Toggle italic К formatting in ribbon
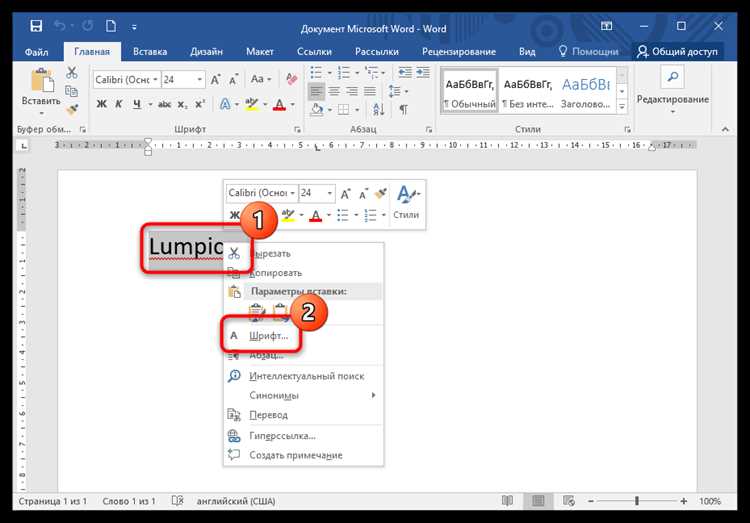Viewport: 750px width, 523px height. click(x=119, y=104)
